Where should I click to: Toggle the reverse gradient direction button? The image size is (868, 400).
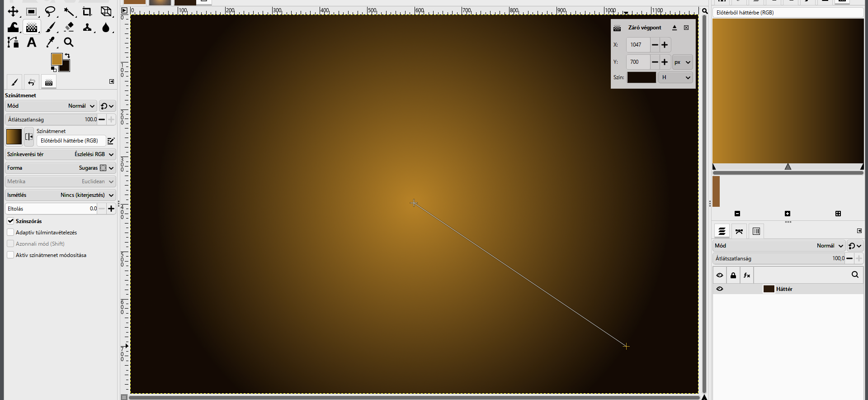tap(29, 137)
